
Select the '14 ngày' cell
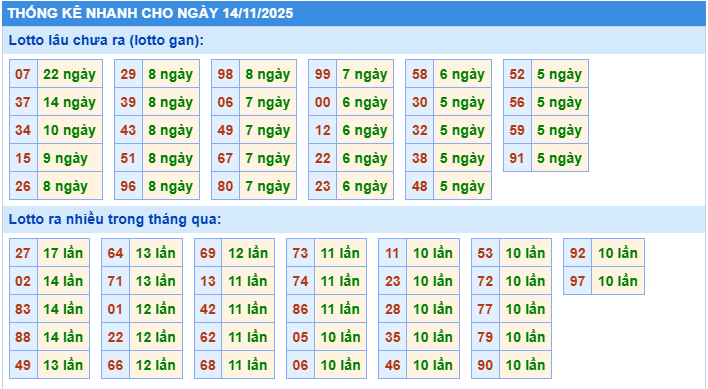point(70,102)
